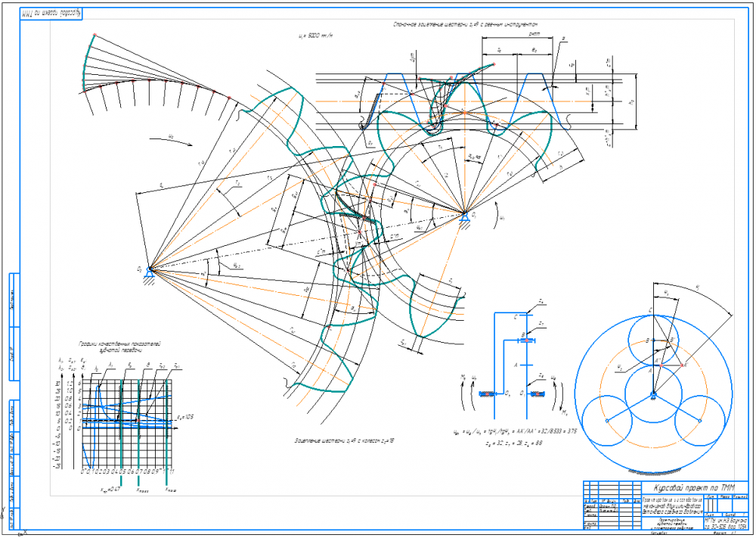Click the 'Зацепление шестерни с колесом' caption at the bottom
This screenshot has height=538, width=756.
tap(348, 440)
